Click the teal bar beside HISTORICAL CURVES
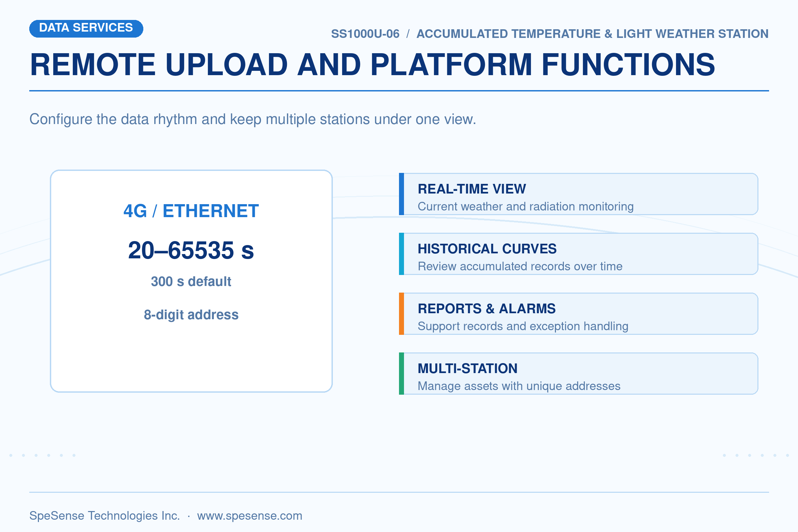This screenshot has height=532, width=798. click(401, 254)
